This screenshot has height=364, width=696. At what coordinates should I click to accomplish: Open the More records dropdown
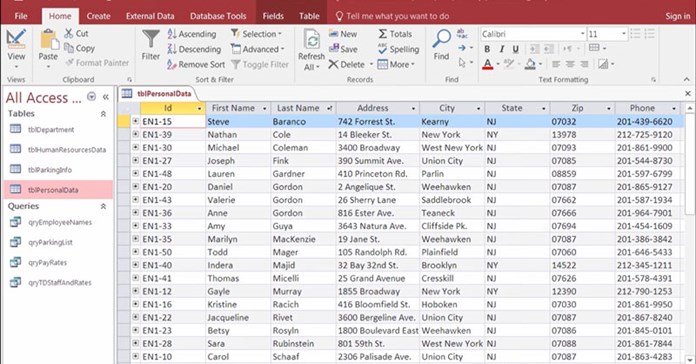click(396, 64)
